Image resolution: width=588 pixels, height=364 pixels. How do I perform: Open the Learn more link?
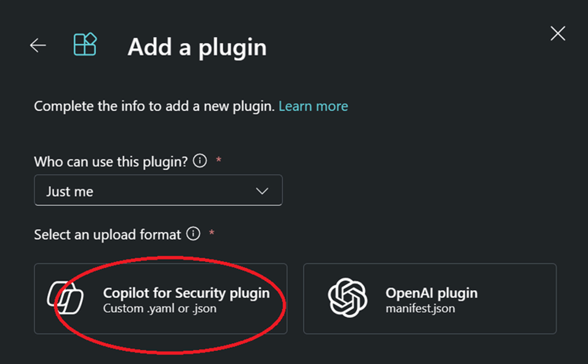tap(313, 106)
